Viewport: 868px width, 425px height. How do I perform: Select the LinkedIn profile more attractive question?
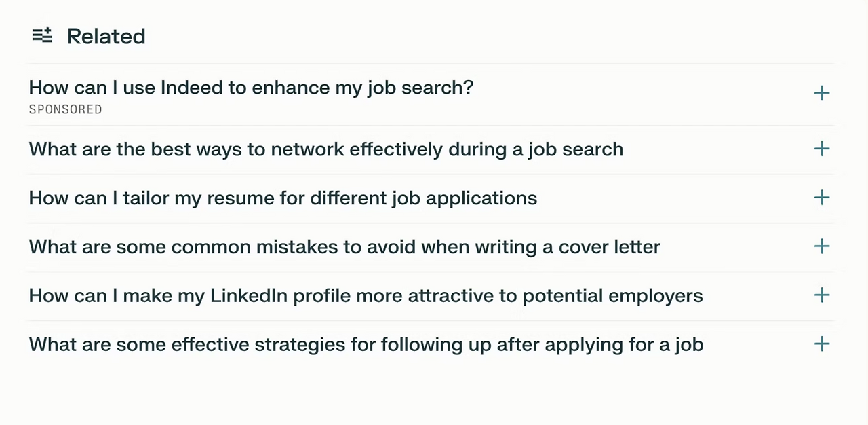[366, 296]
